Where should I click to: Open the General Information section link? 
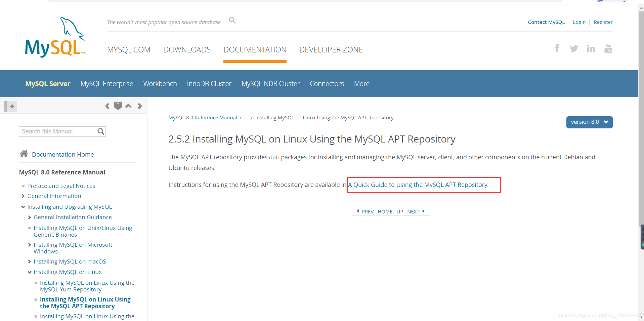click(x=54, y=196)
